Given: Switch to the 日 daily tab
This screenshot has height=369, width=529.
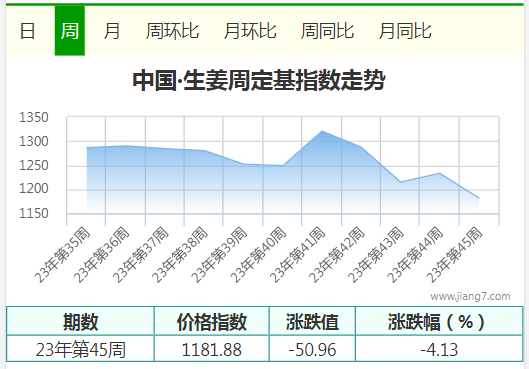Looking at the screenshot, I should pyautogui.click(x=27, y=31).
